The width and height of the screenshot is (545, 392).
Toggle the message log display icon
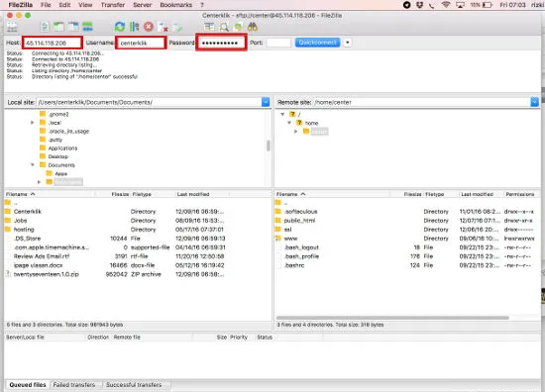click(45, 27)
